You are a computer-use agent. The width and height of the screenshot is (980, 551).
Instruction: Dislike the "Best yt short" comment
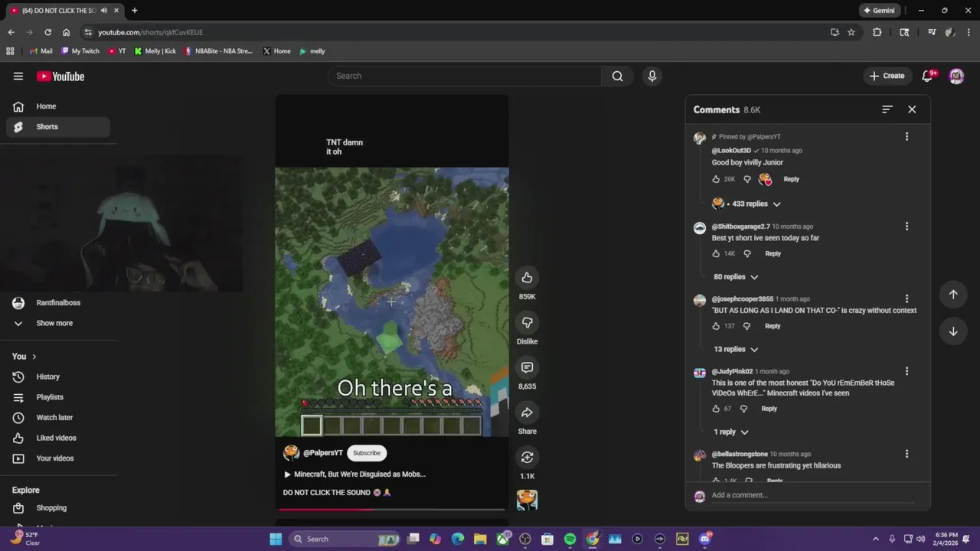click(x=747, y=253)
